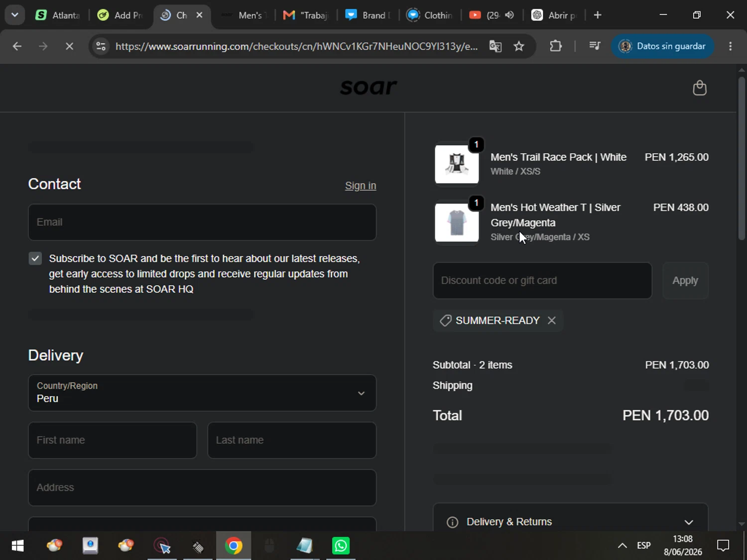The width and height of the screenshot is (747, 560).
Task: Click the Email input field
Action: coord(202,223)
